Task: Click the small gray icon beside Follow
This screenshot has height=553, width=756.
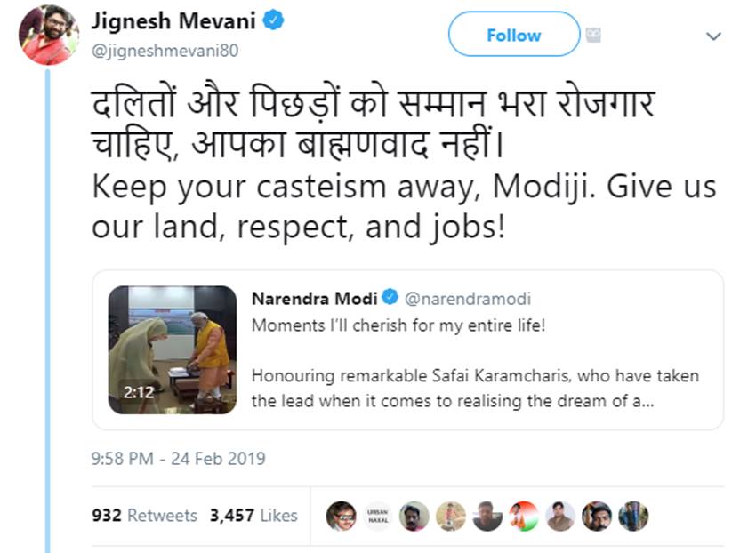Action: [594, 35]
